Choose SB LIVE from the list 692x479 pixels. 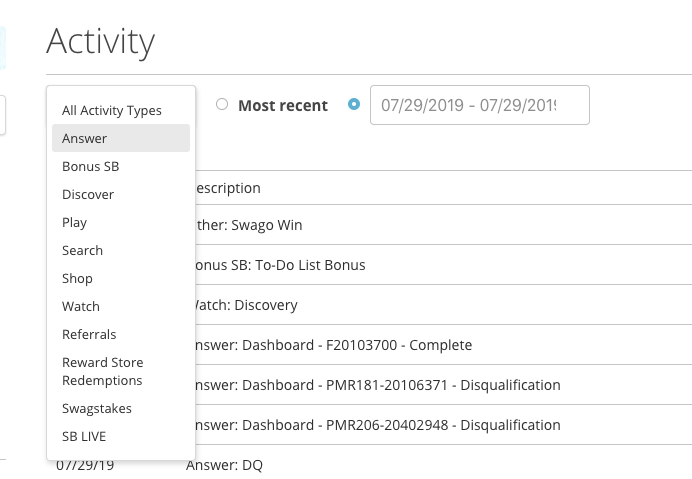84,436
